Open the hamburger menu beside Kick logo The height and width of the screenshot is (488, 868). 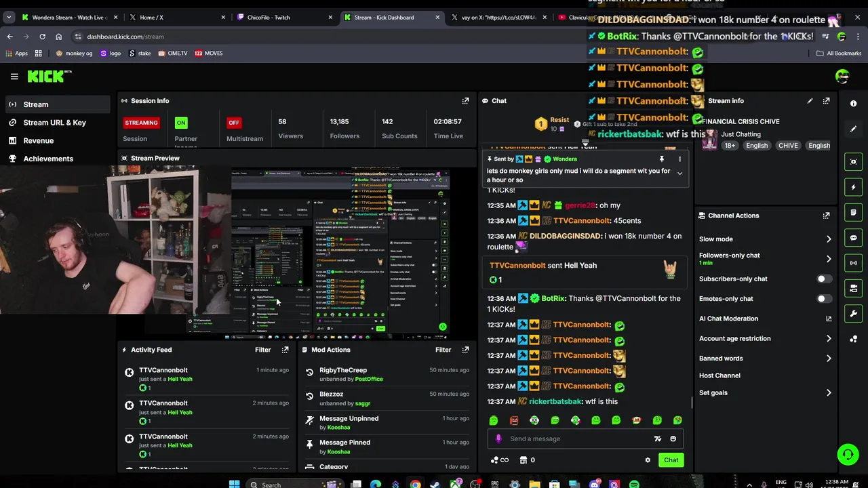click(14, 77)
